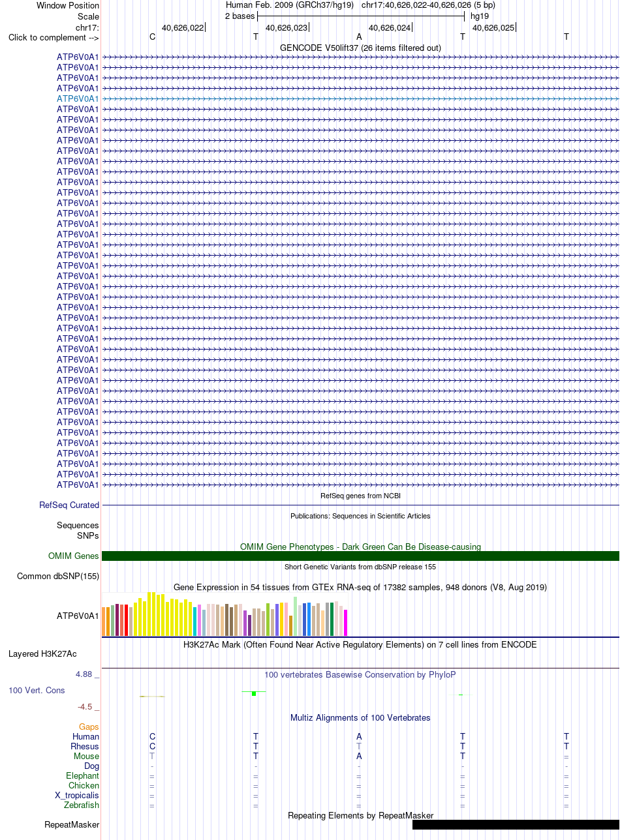
Task: Click 'Short Genetic Variants from dbSNP' title
Action: pos(360,567)
